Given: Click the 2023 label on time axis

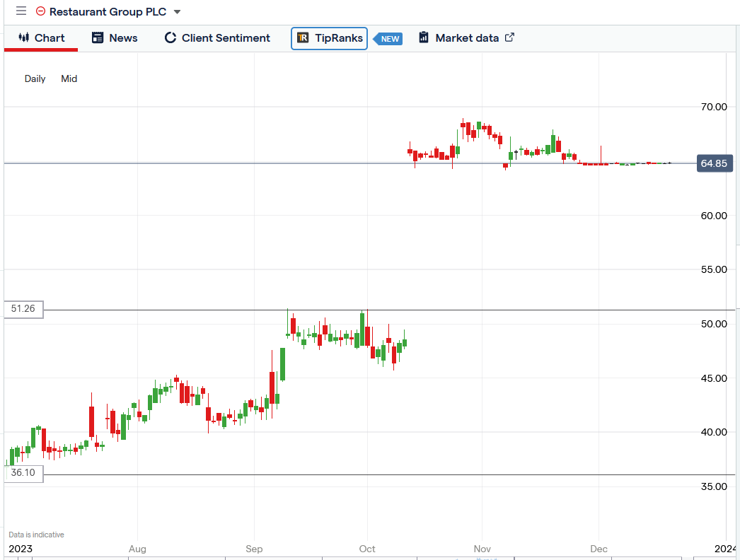Looking at the screenshot, I should (x=21, y=549).
